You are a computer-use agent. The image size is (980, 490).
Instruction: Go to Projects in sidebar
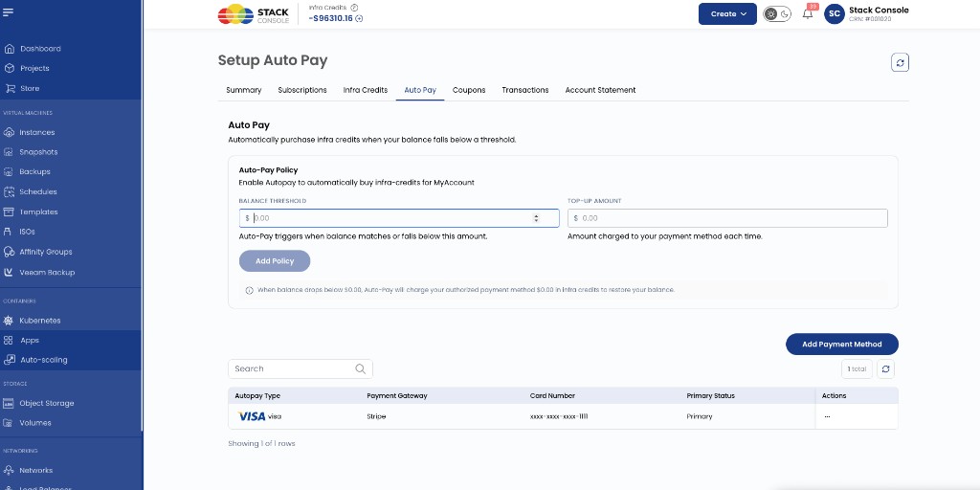34,68
